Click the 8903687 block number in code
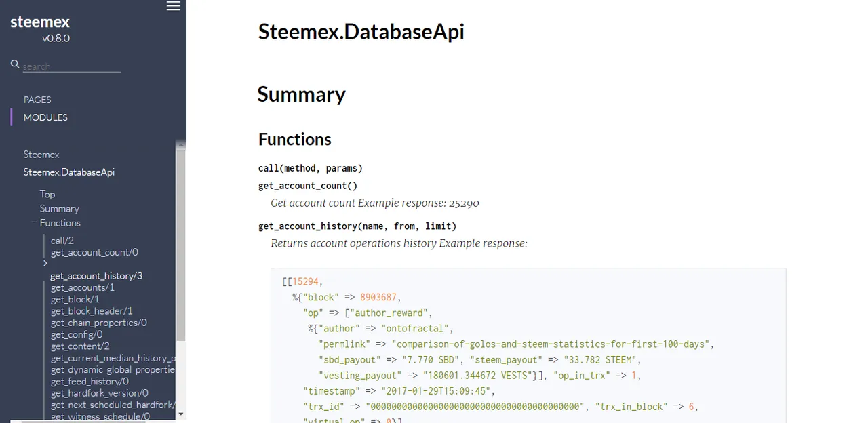The height and width of the screenshot is (423, 868). point(380,297)
